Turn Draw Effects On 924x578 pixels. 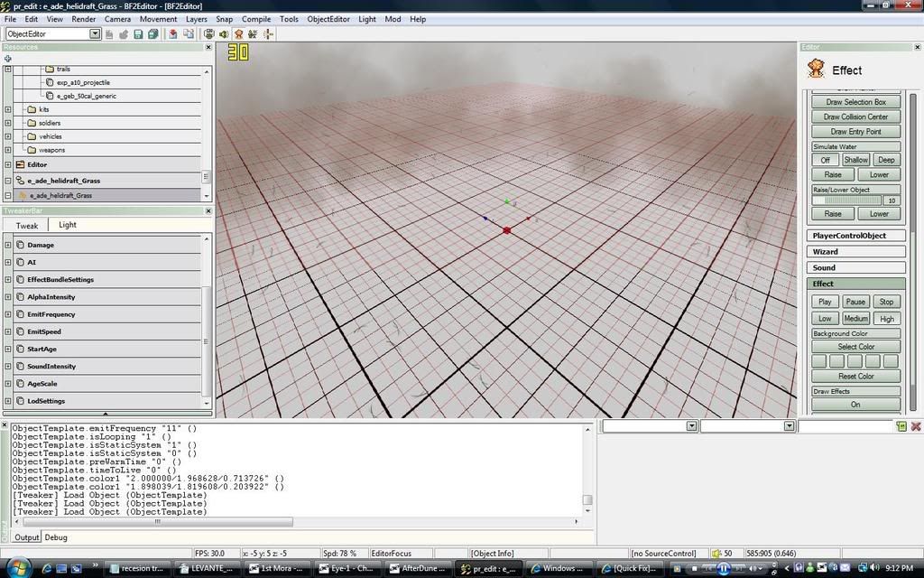pyautogui.click(x=855, y=405)
